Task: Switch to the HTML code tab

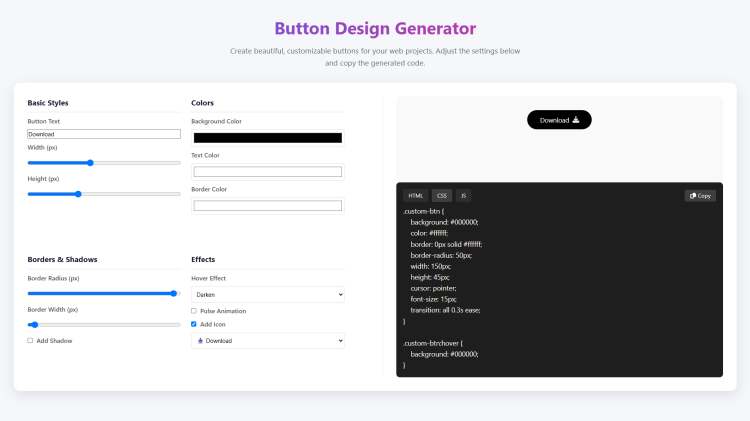Action: pyautogui.click(x=415, y=196)
